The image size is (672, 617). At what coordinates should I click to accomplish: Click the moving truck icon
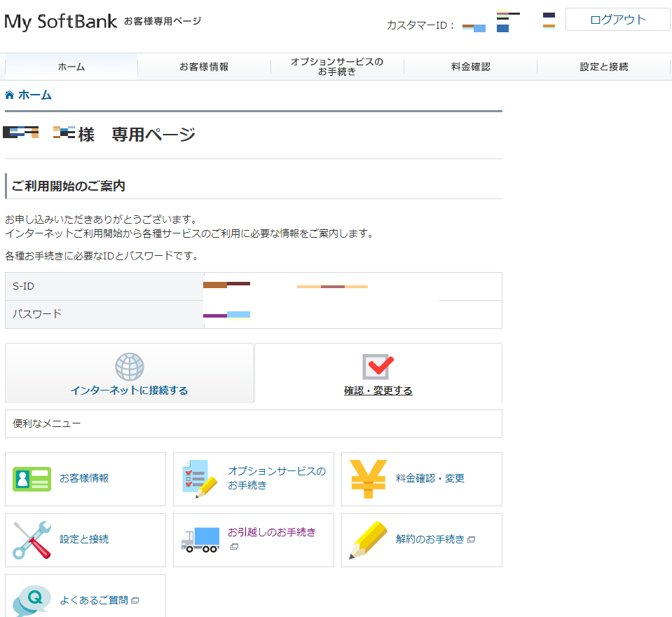pos(200,540)
